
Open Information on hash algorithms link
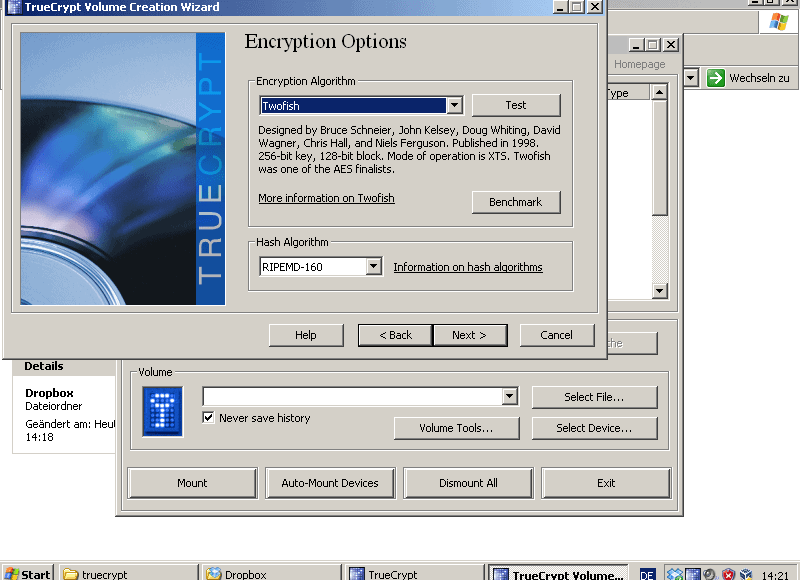pos(468,267)
